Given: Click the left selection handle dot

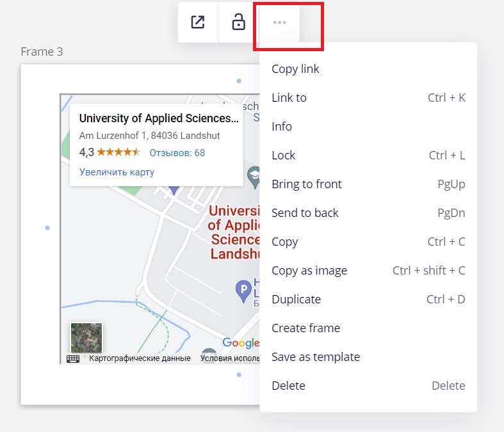Looking at the screenshot, I should pos(47,228).
